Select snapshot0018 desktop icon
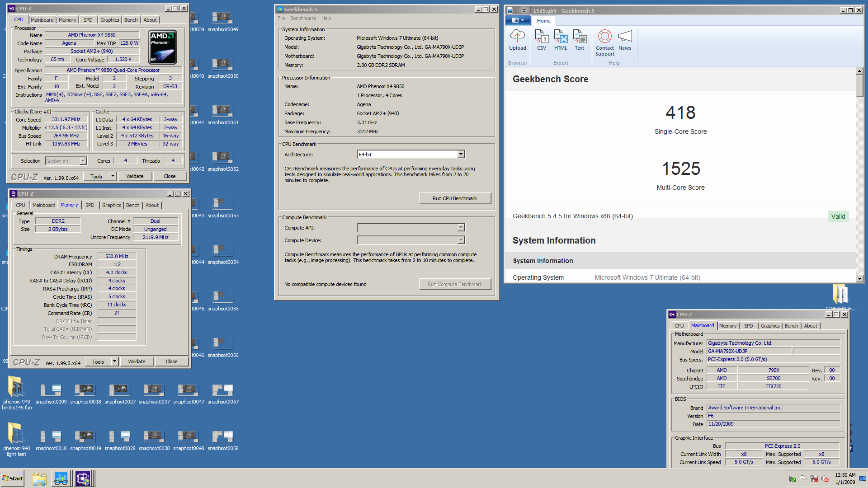Screen dimensions: 868x488 tap(85, 394)
